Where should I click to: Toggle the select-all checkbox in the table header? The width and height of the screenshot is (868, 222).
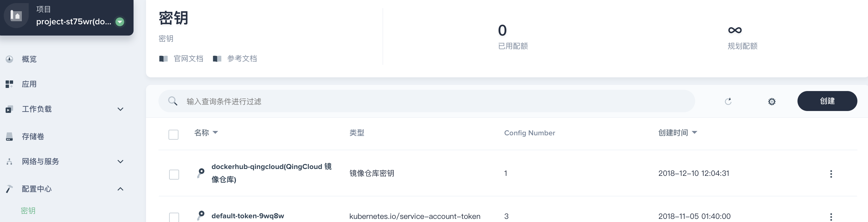pos(173,134)
